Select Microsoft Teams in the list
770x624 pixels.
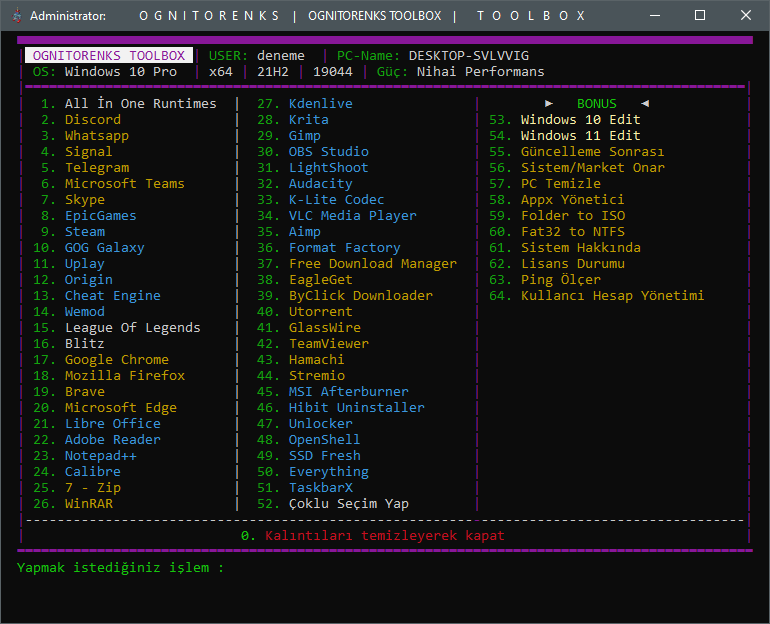tap(125, 184)
